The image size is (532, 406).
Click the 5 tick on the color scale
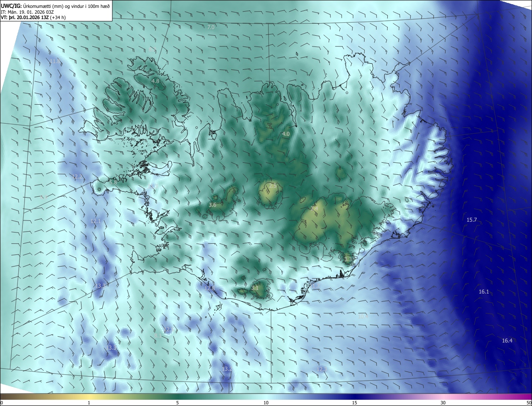coord(177,403)
